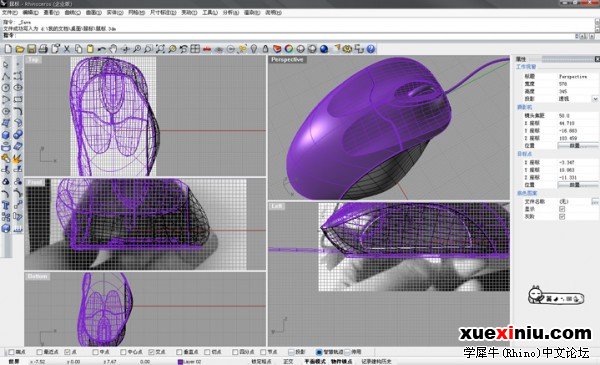Screen dimensions: 600x365
Task: Click the New file icon in toolbar
Action: pos(8,49)
